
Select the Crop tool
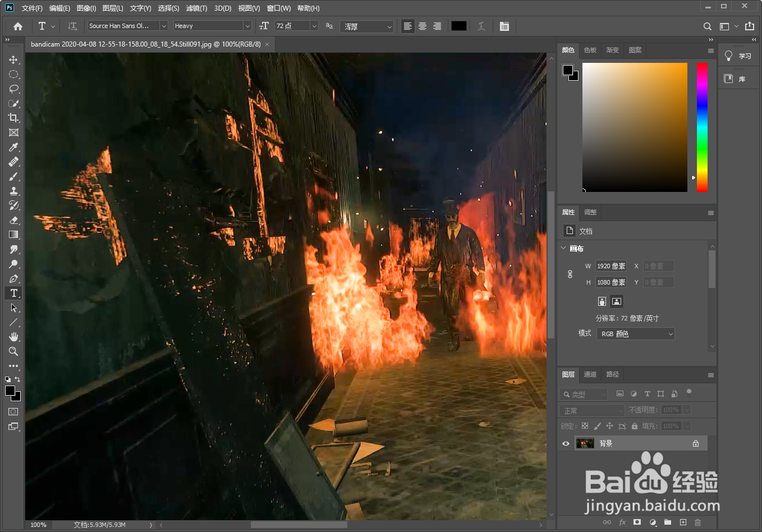pyautogui.click(x=13, y=118)
